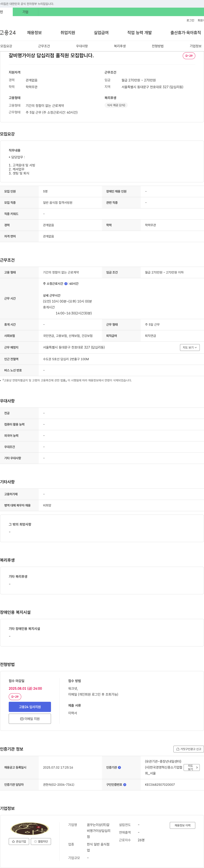Image resolution: width=204 pixels, height=868 pixels.
Task: Click the 근로자수 26명 value
Action: pyautogui.click(x=141, y=840)
